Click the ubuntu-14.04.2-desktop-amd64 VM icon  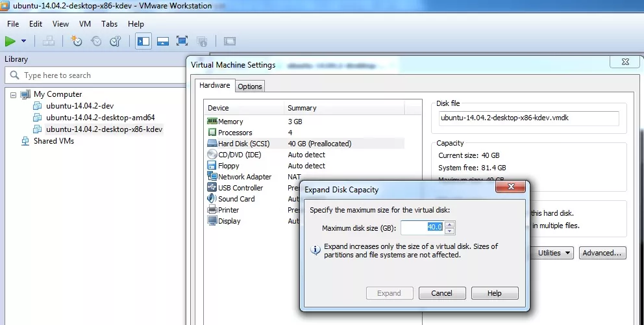[38, 117]
